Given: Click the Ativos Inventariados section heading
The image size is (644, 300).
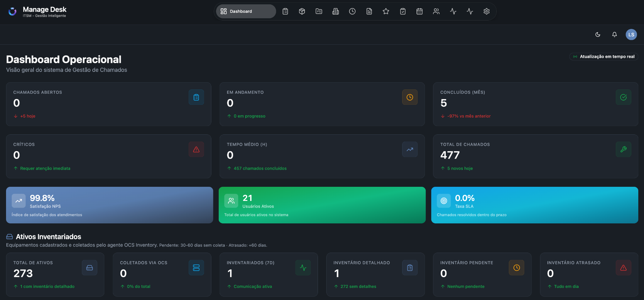Looking at the screenshot, I should tap(49, 237).
